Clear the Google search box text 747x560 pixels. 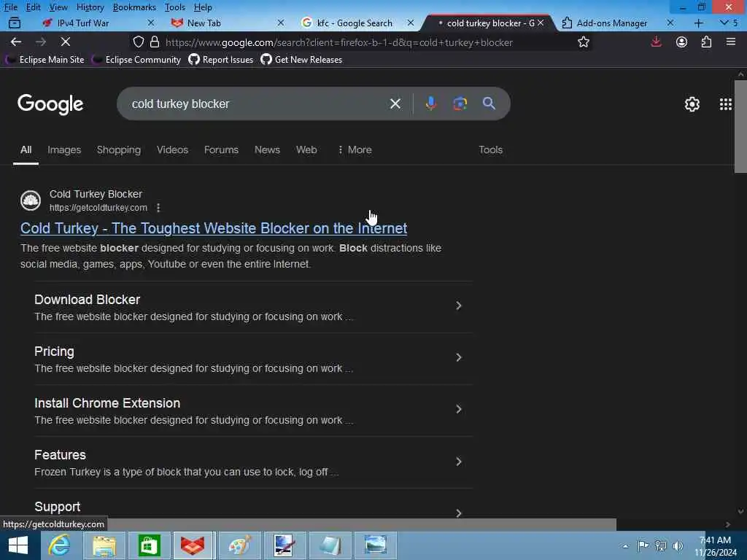point(395,104)
